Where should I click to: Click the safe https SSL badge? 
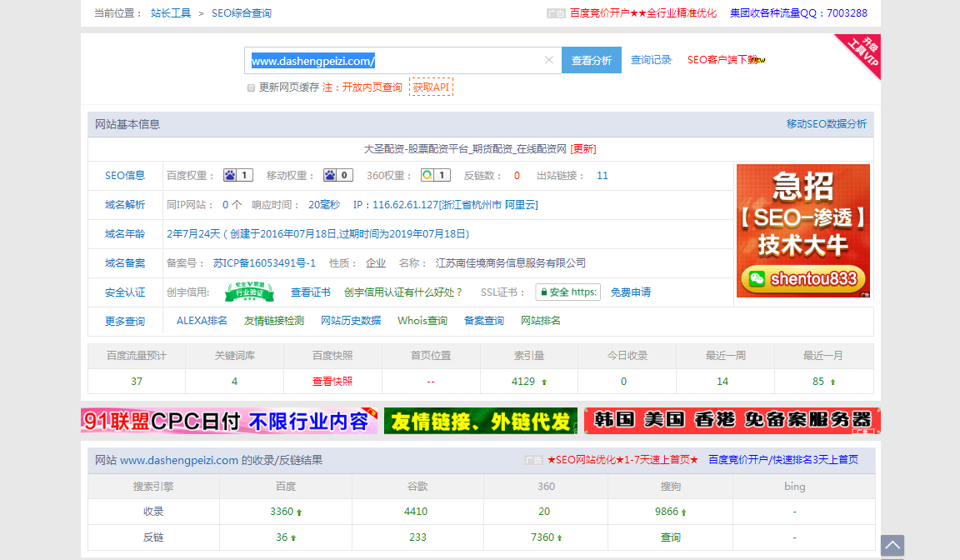567,292
